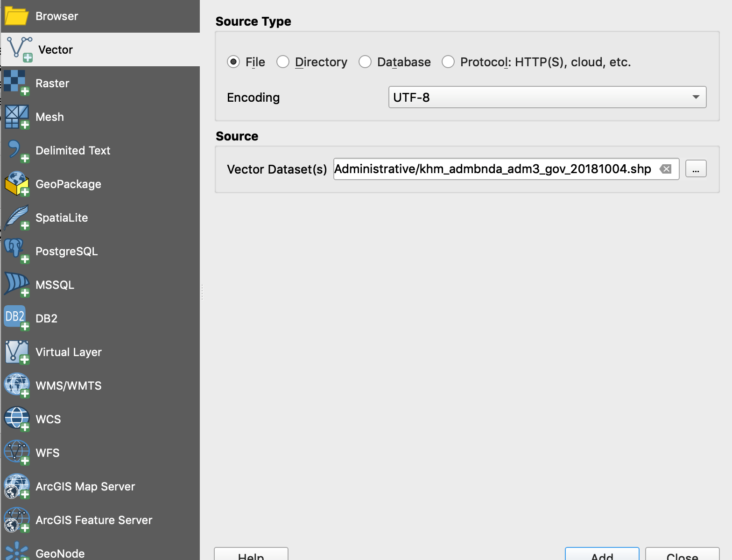732x560 pixels.
Task: Click the Raster checkerboard icon
Action: (17, 83)
